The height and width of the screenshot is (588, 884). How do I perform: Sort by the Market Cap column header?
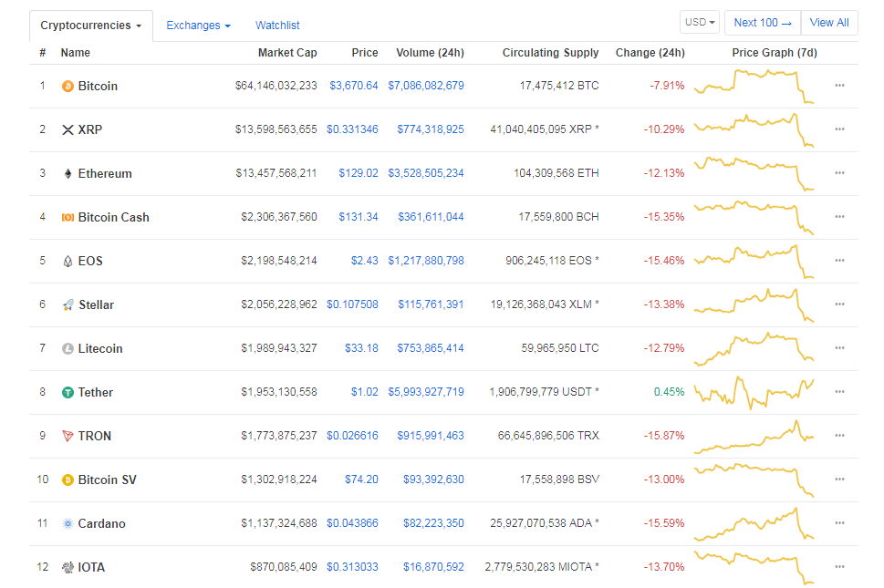pos(287,53)
